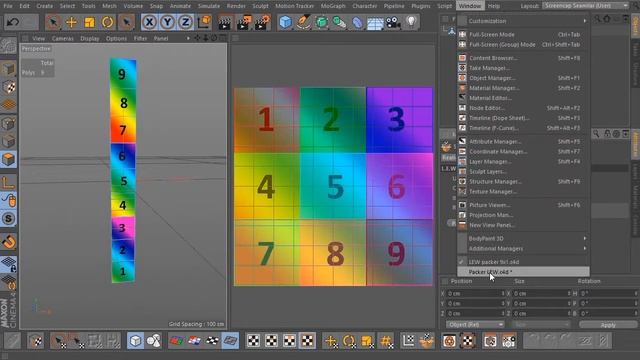The width and height of the screenshot is (640, 360).
Task: Open the File menu
Action: click(8, 6)
